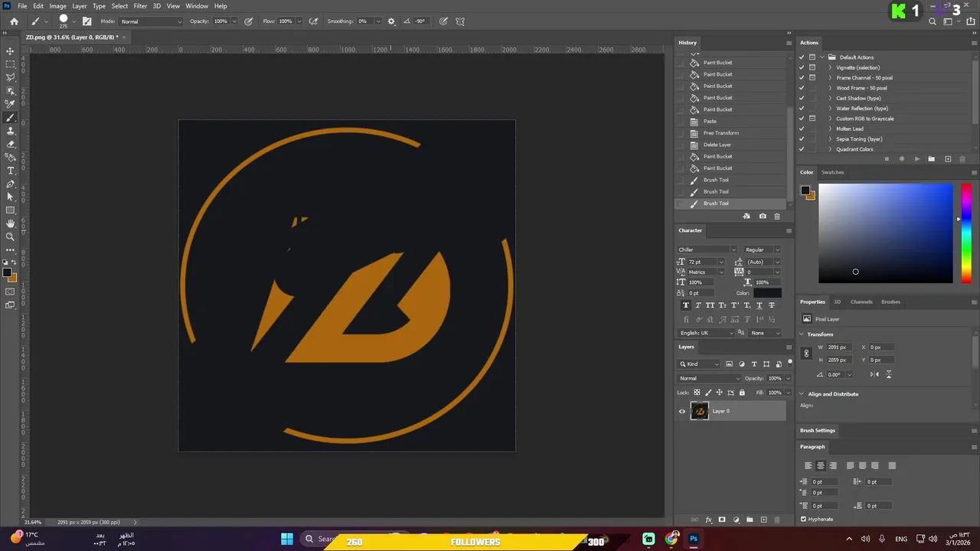Open the Window menu
This screenshot has width=980, height=551.
pos(197,6)
